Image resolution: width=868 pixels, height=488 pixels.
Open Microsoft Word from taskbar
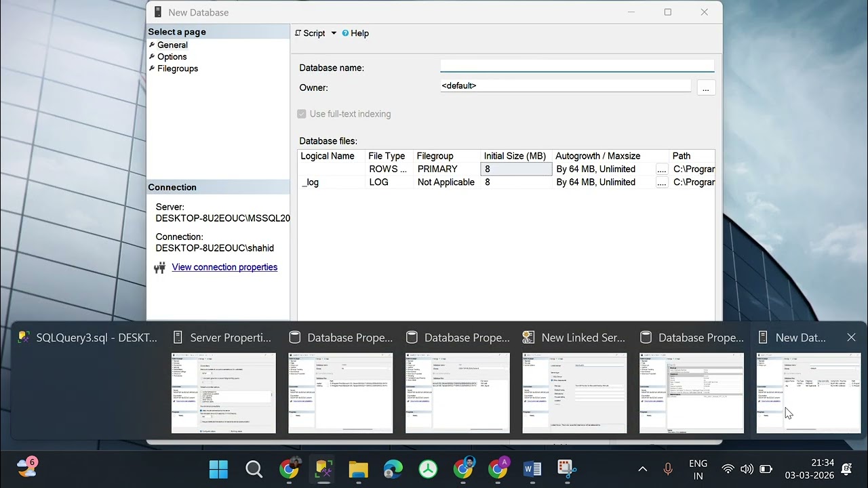click(x=532, y=469)
